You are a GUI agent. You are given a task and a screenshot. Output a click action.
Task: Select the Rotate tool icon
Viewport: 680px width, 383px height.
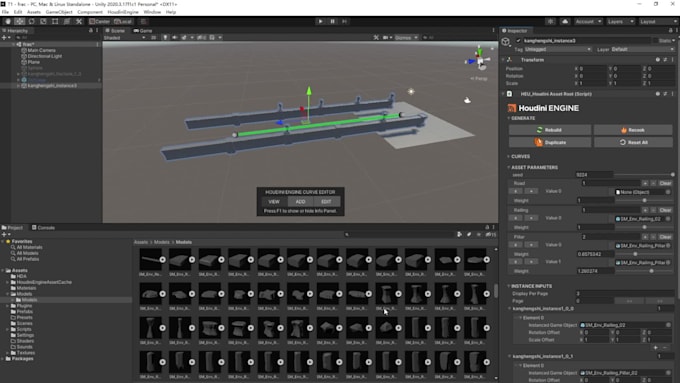[x=31, y=21]
